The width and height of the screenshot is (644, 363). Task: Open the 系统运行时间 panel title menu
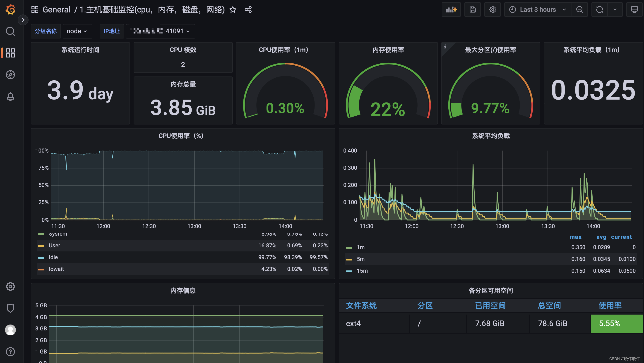click(80, 50)
